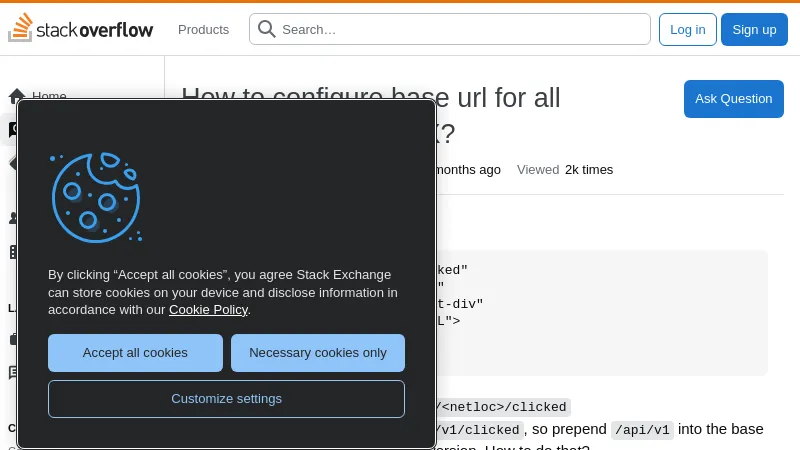Choose Necessary cookies only
This screenshot has height=450, width=800.
point(318,353)
